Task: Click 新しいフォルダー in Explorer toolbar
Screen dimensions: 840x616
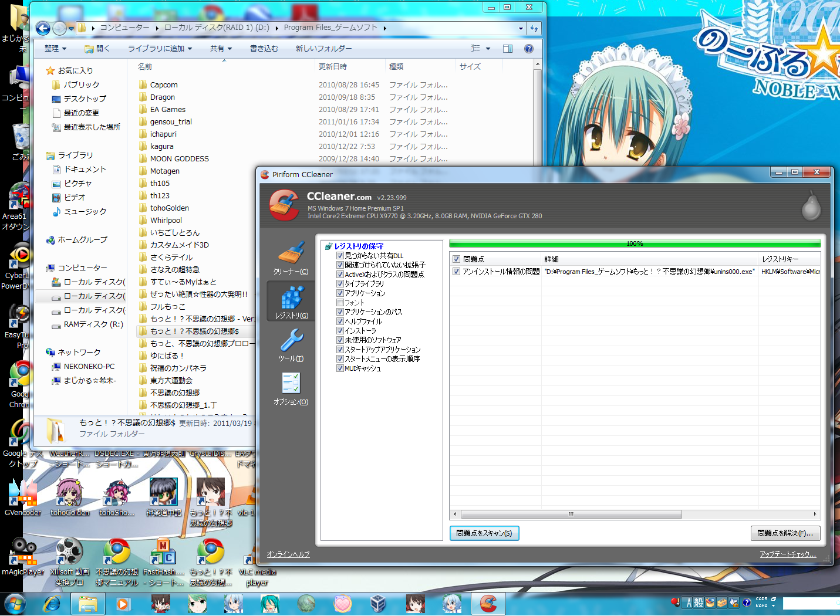Action: tap(323, 49)
